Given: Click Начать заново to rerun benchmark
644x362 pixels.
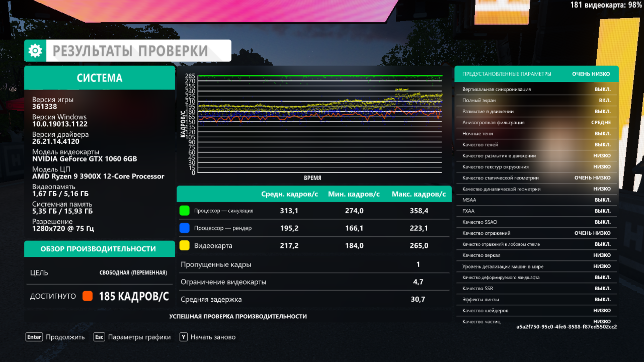Looking at the screenshot, I should [213, 337].
